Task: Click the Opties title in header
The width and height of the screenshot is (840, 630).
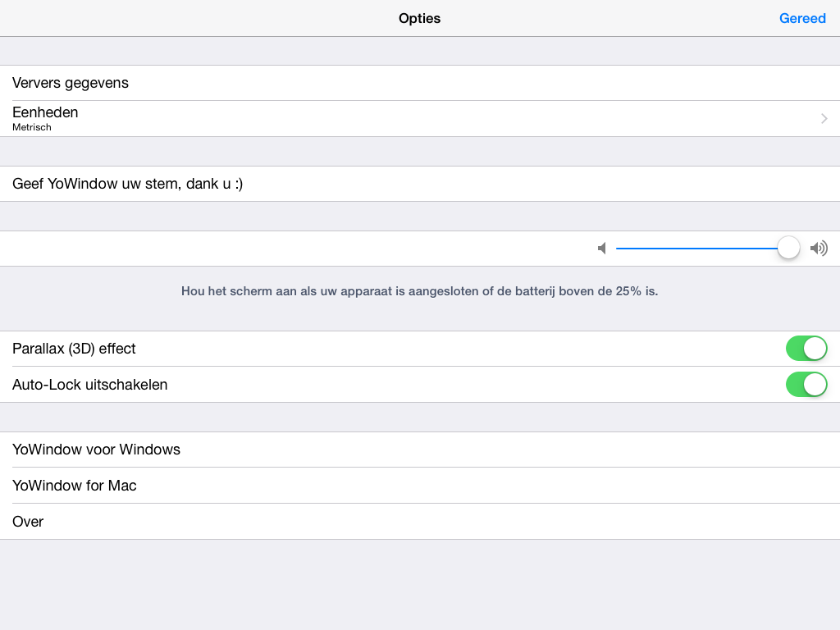Action: [x=419, y=18]
